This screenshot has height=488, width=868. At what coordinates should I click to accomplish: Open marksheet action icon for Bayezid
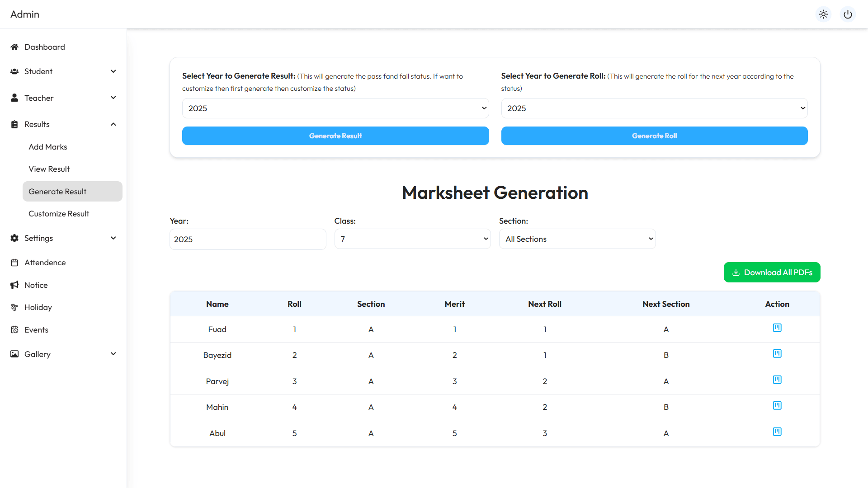pos(777,353)
